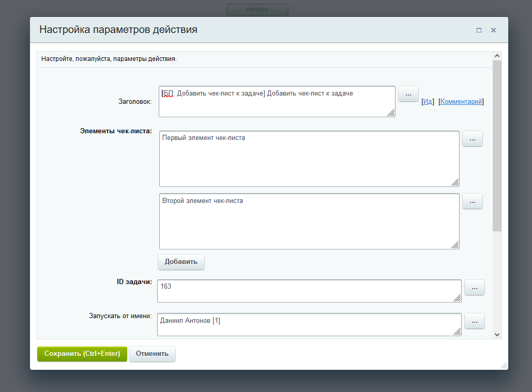Open value picker for Заголовок field
The width and height of the screenshot is (532, 392).
coord(408,94)
